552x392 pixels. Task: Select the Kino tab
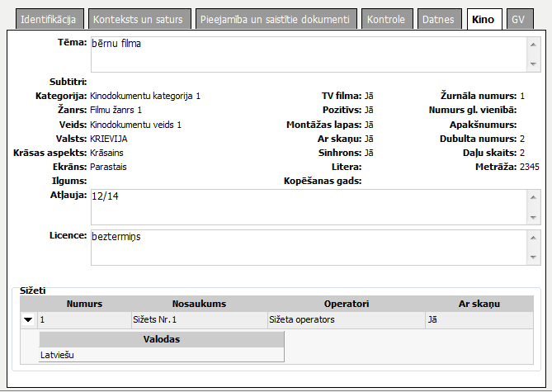tap(484, 19)
